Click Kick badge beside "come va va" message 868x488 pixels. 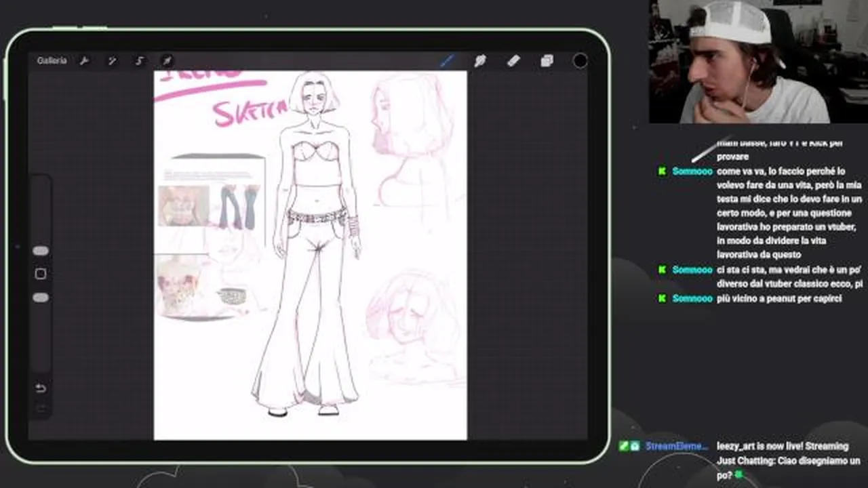click(663, 171)
